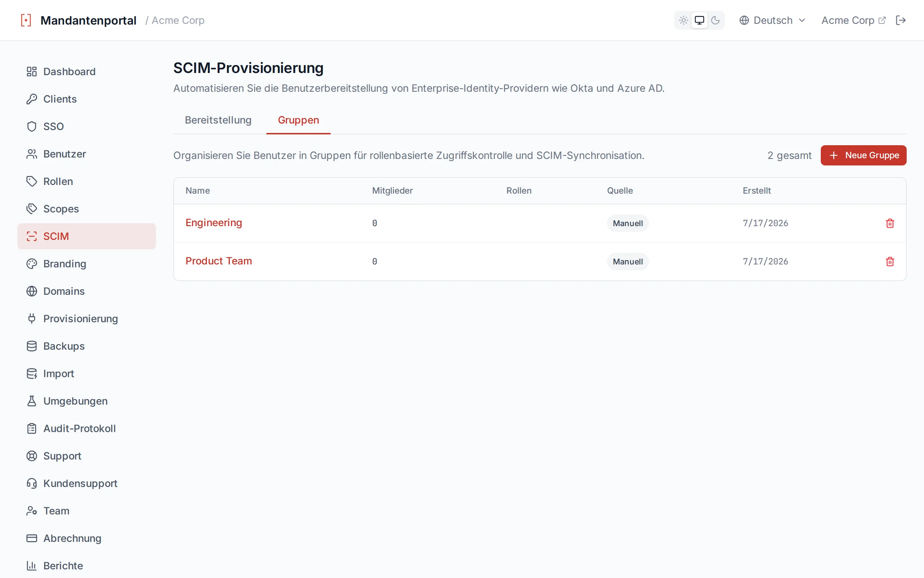Click the SCIM-Provisionierung page heading
924x578 pixels.
(248, 68)
